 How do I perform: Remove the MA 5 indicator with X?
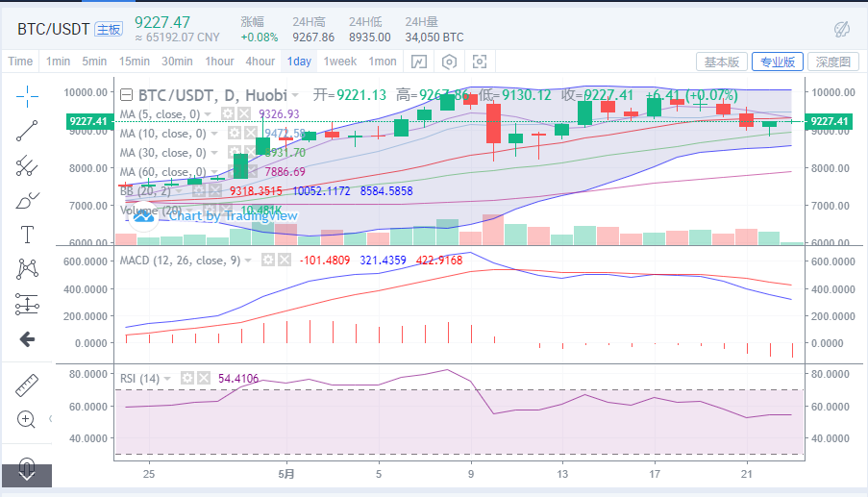[244, 114]
